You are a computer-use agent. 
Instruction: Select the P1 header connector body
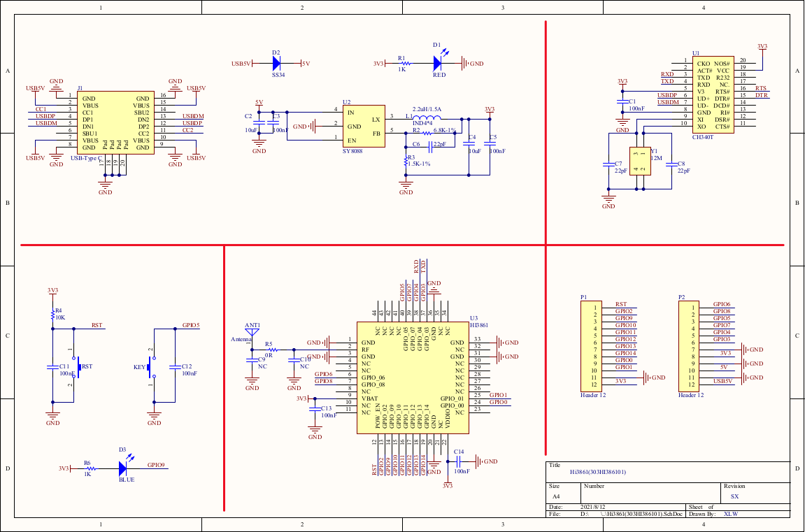pos(591,346)
